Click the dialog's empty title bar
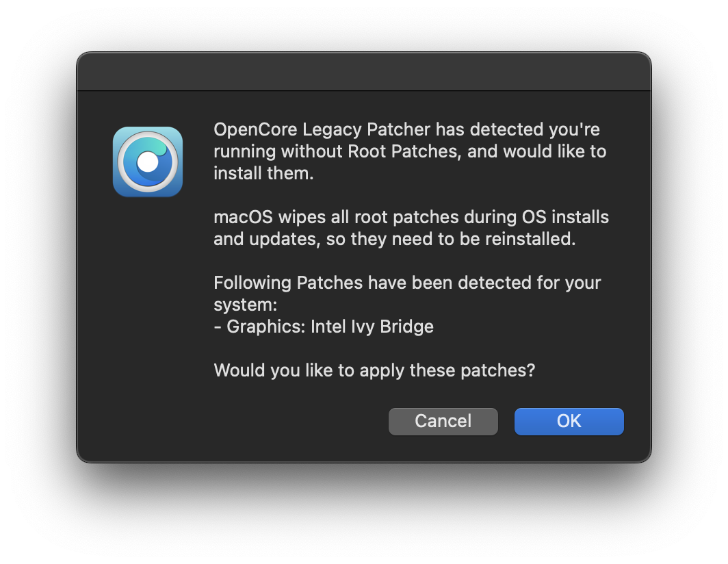The image size is (728, 564). click(x=363, y=72)
